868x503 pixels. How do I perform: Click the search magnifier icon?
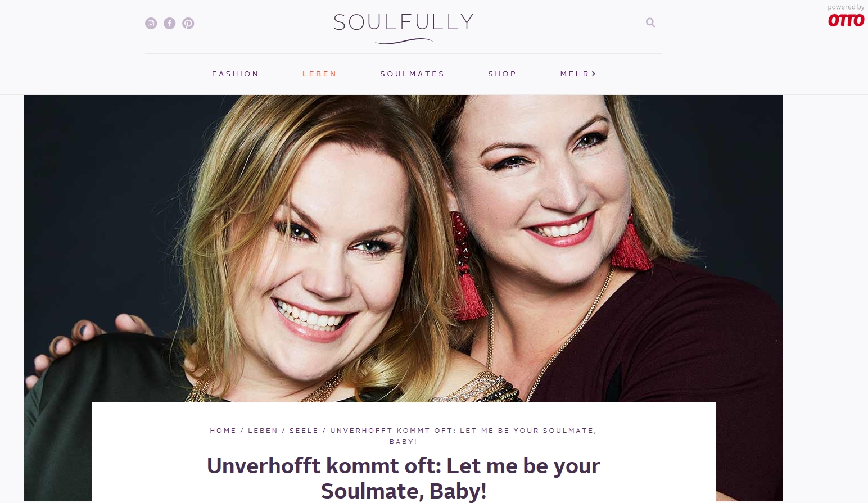pos(650,22)
